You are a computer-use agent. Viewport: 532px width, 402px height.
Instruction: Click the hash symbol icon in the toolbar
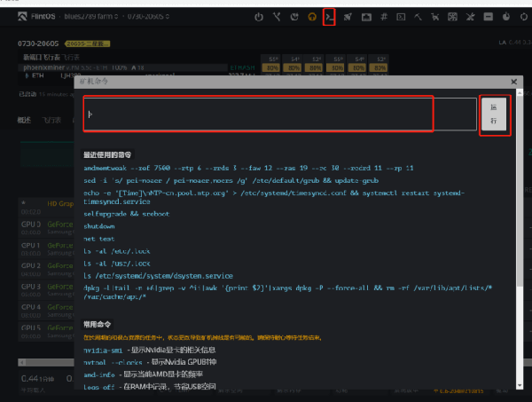coord(384,17)
